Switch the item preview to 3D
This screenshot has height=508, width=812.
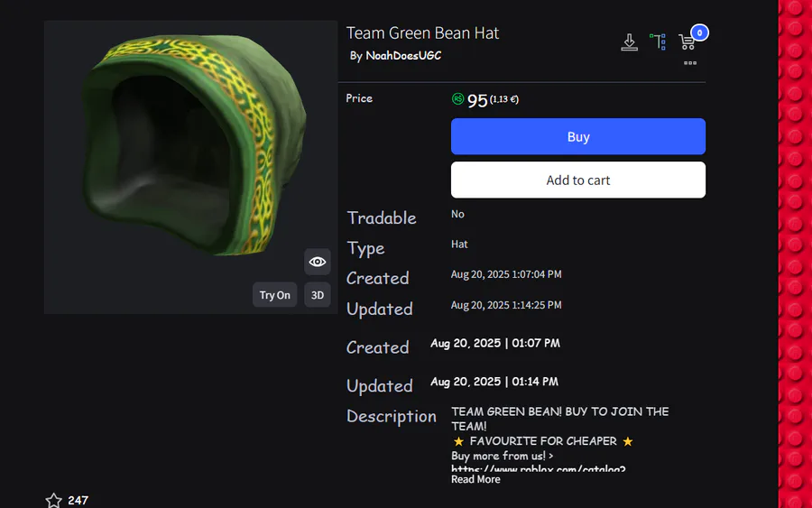coord(318,295)
